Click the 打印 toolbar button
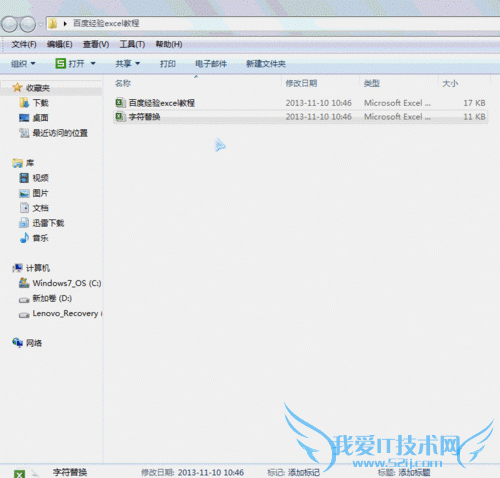The height and width of the screenshot is (478, 500). coord(168,63)
